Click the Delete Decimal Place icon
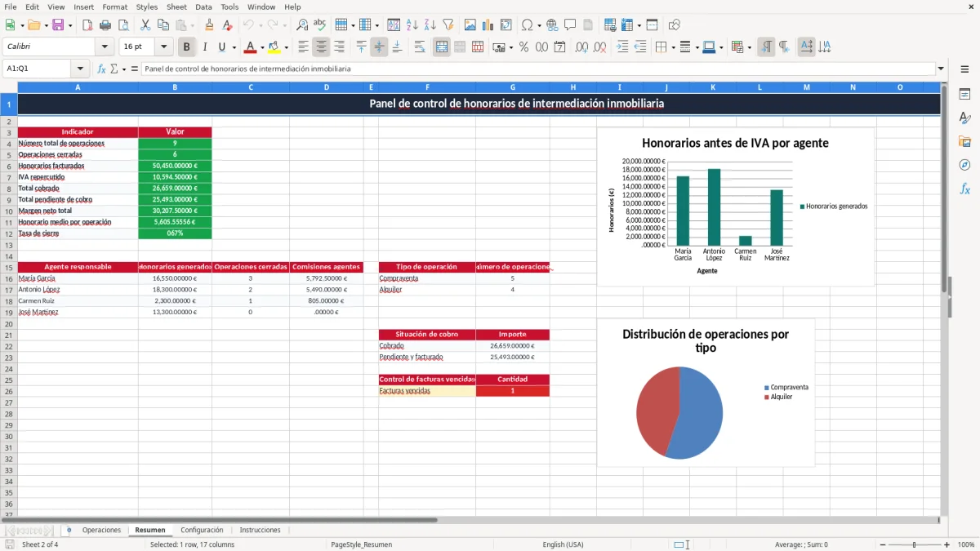 tap(600, 47)
